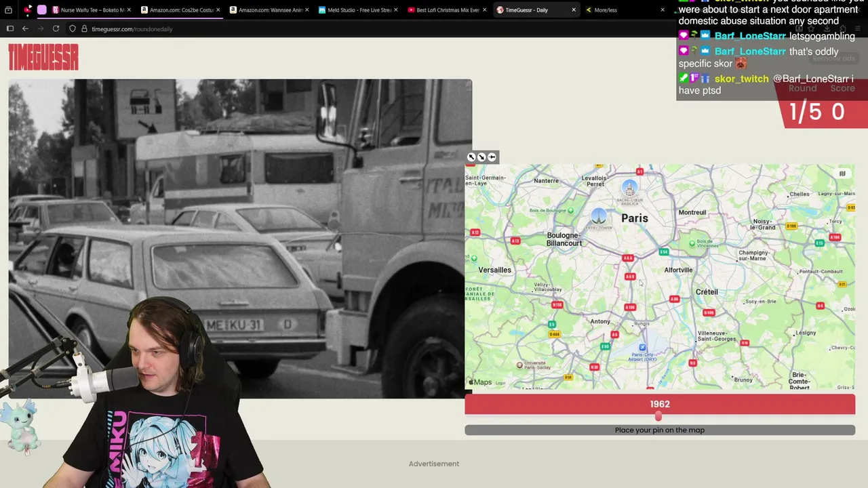Click the E54 route shield on map
The width and height of the screenshot is (868, 488).
click(x=664, y=252)
